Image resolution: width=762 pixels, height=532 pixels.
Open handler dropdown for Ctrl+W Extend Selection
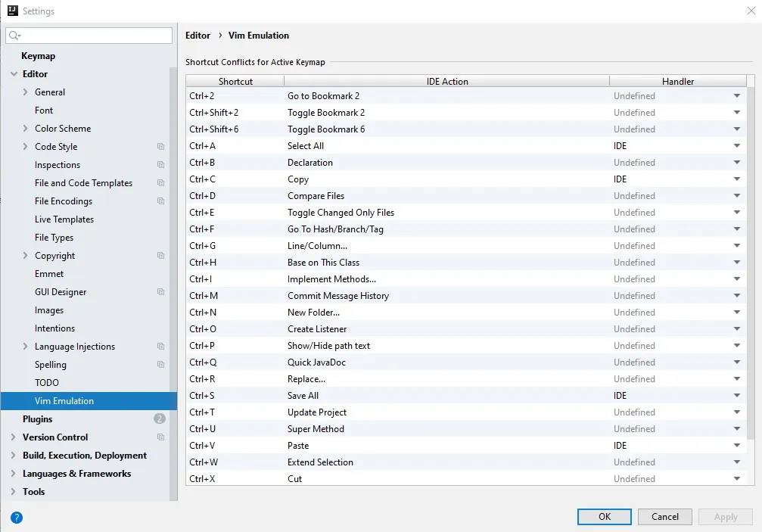737,462
